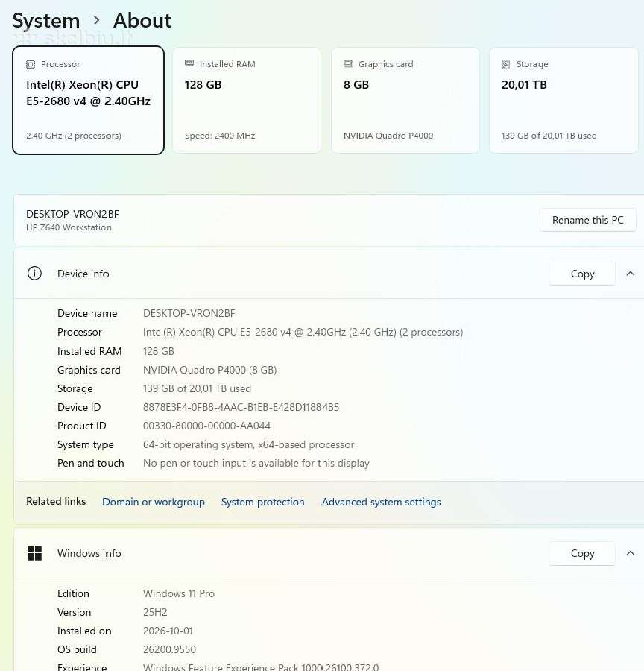644x671 pixels.
Task: Click the RAM module icon
Action: point(189,63)
